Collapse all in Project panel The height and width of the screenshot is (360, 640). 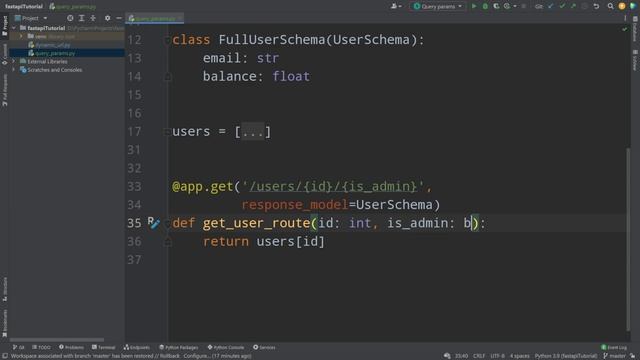93,18
